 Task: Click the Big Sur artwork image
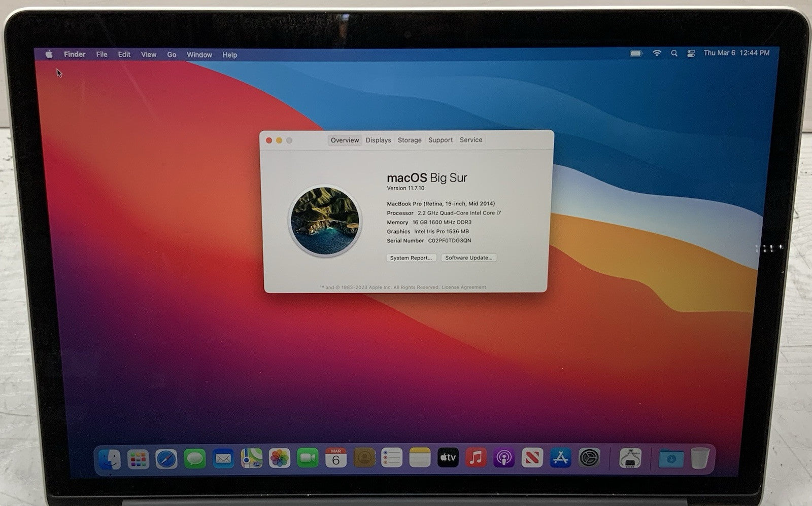(x=325, y=221)
